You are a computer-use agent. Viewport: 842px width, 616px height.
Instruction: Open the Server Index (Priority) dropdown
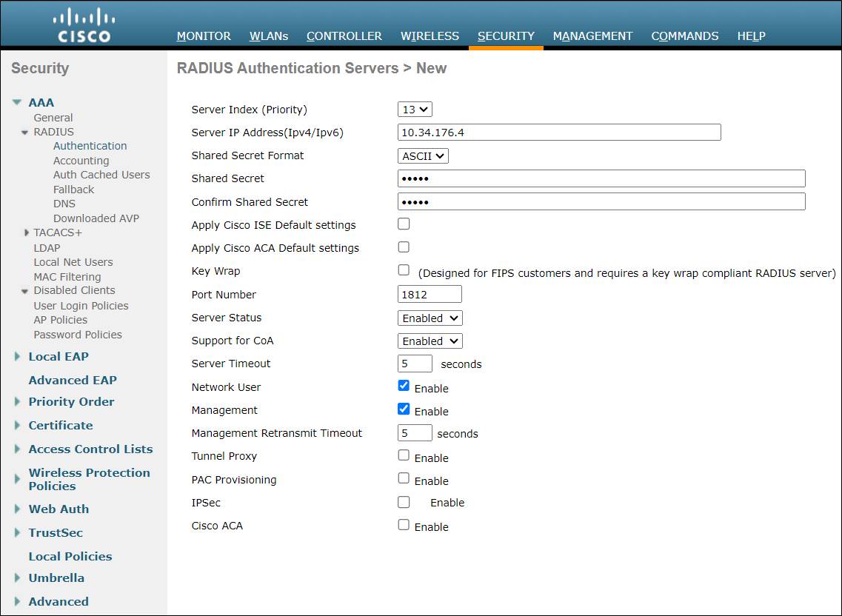click(415, 109)
